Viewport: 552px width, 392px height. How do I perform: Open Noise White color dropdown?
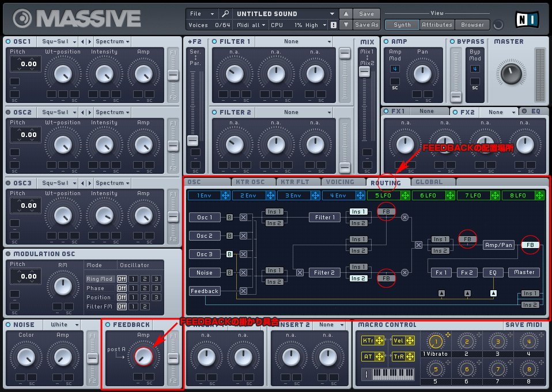point(62,325)
